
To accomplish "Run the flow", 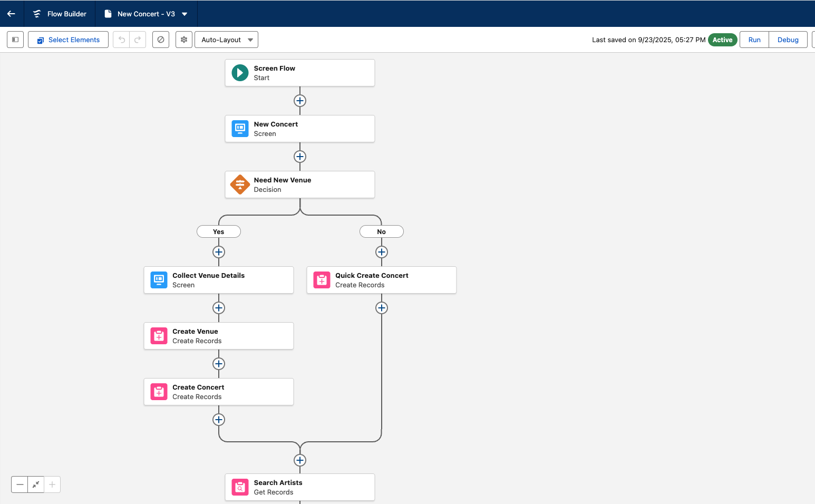I will (754, 40).
